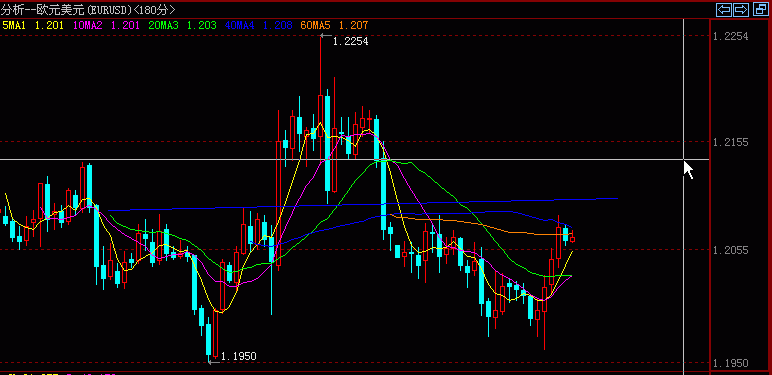Click the 1.2055 label on the price axis
This screenshot has width=772, height=375.
[731, 250]
